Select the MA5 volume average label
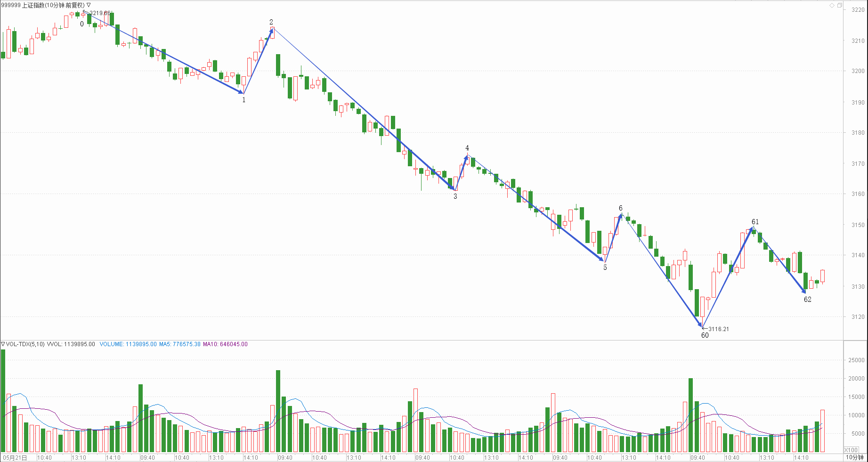 (179, 344)
